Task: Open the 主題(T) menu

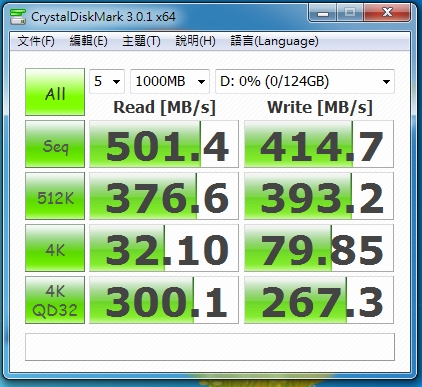Action: 141,41
